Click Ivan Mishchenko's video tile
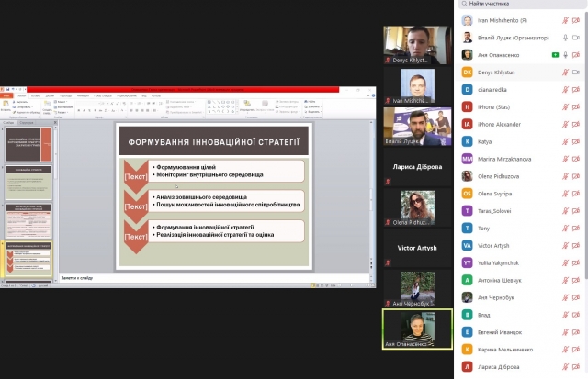This screenshot has width=588, height=379. (x=417, y=85)
